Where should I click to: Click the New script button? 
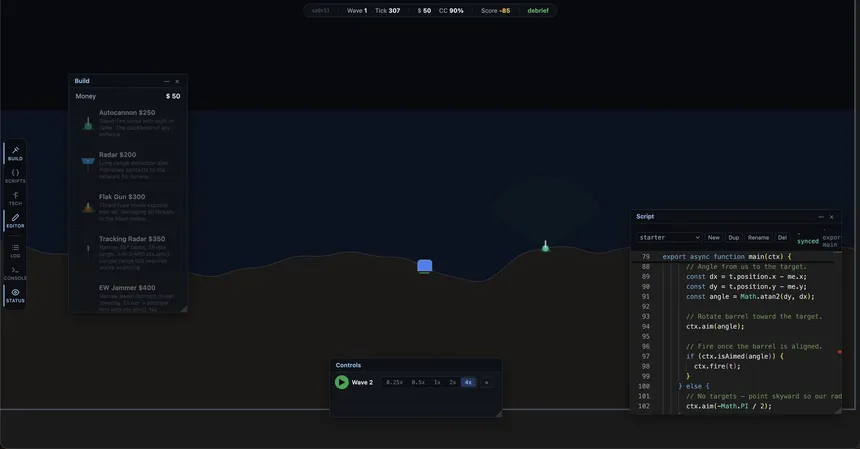[714, 237]
